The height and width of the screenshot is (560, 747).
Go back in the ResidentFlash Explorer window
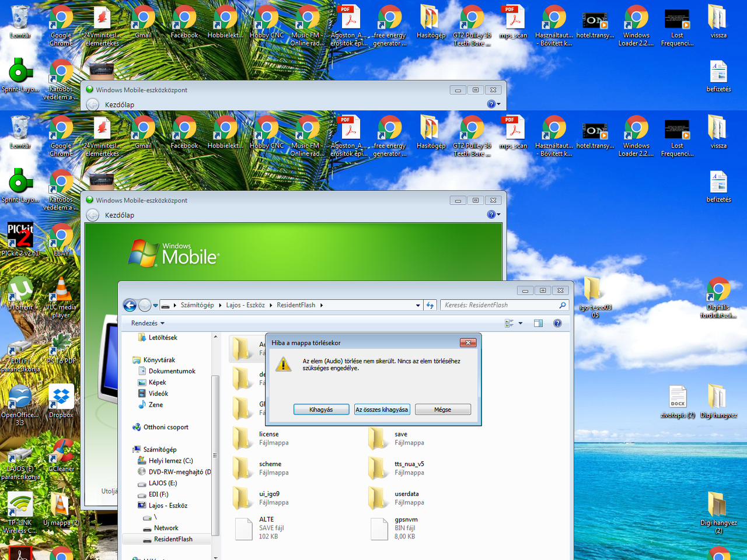130,305
